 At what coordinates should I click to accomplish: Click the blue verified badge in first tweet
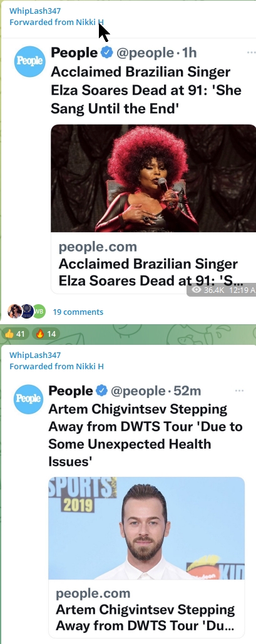pyautogui.click(x=107, y=53)
